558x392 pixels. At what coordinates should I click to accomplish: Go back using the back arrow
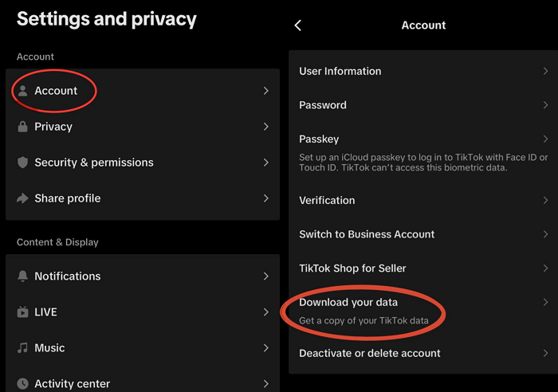pos(298,25)
